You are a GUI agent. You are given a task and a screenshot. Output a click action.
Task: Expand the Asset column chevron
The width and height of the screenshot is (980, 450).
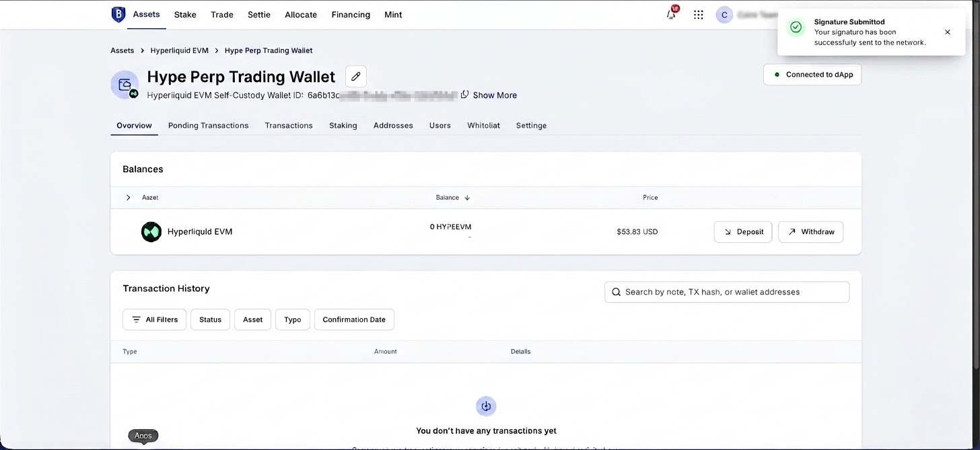[x=128, y=198]
